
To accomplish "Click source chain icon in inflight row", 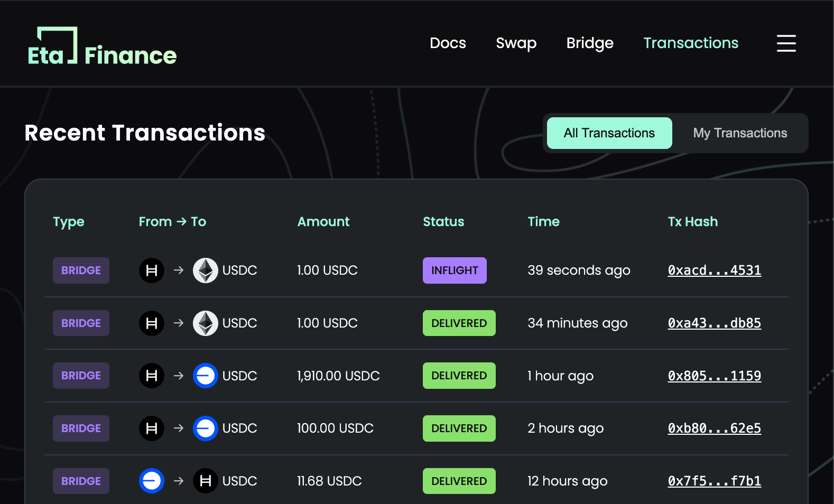I will (x=152, y=270).
